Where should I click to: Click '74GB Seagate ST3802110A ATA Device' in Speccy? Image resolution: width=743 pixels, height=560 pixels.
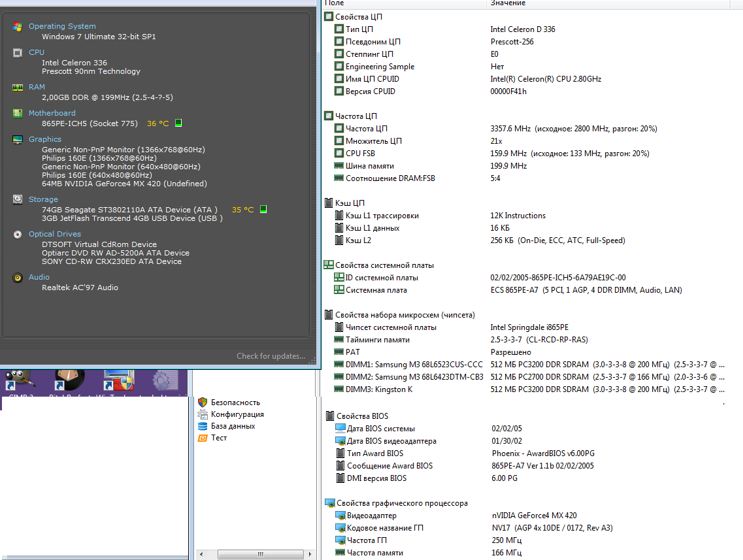(x=129, y=209)
